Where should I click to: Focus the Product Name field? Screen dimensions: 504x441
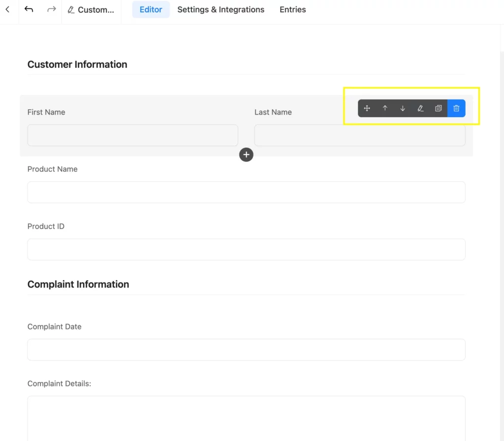[x=246, y=192]
